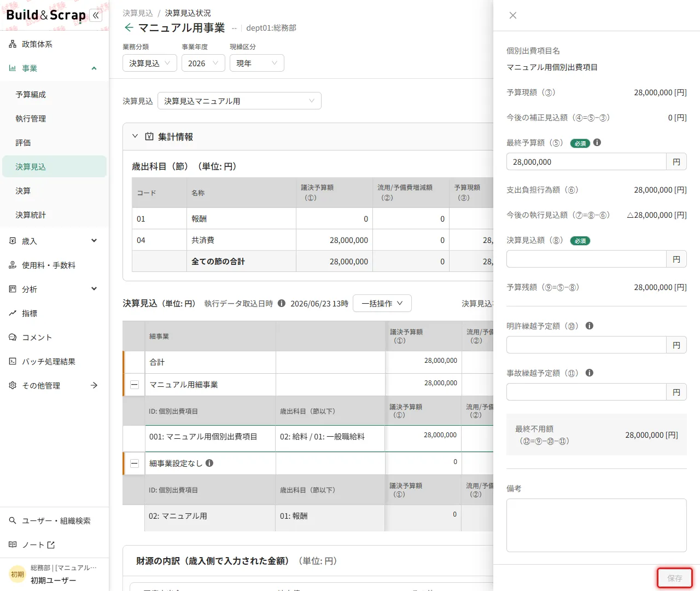Open 執行管理 in the sidebar
This screenshot has width=700, height=591.
click(x=54, y=119)
